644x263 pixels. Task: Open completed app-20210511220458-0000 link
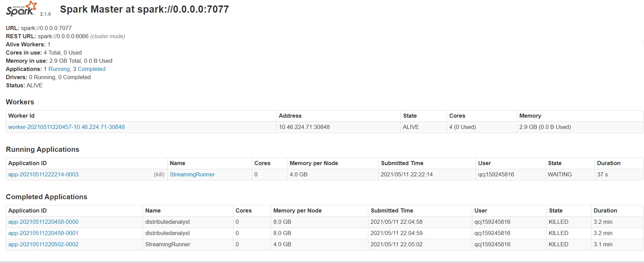point(43,222)
